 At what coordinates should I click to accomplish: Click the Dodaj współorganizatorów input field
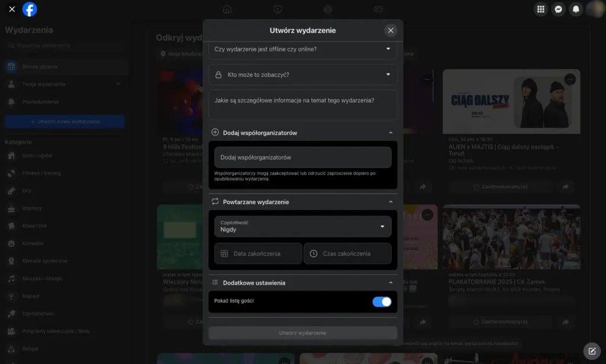point(302,157)
